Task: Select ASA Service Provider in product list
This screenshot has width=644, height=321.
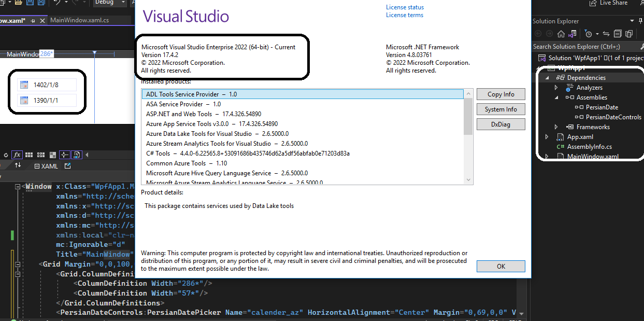Action: 303,104
